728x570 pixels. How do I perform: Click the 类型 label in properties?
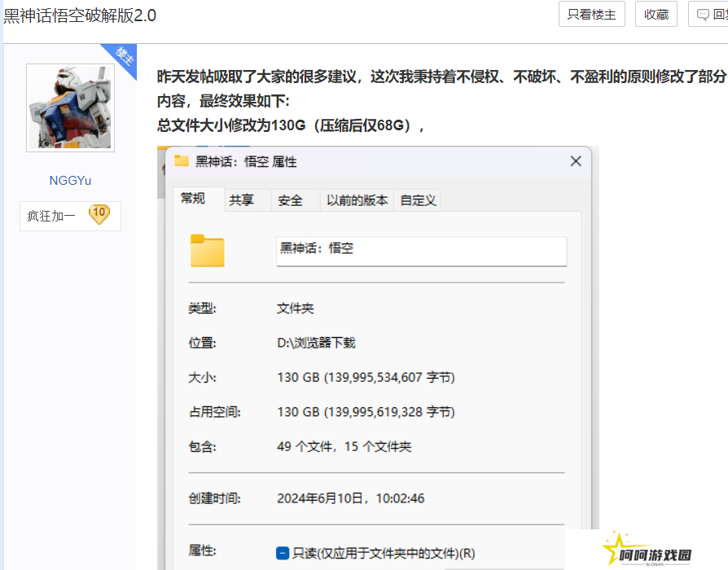(x=203, y=309)
